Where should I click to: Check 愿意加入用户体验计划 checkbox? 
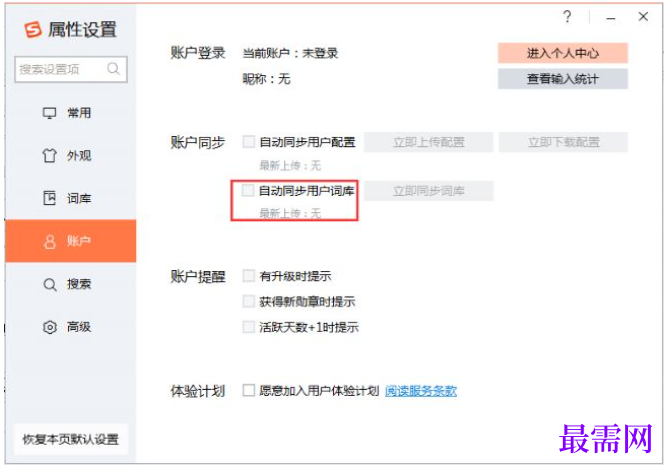(x=249, y=390)
